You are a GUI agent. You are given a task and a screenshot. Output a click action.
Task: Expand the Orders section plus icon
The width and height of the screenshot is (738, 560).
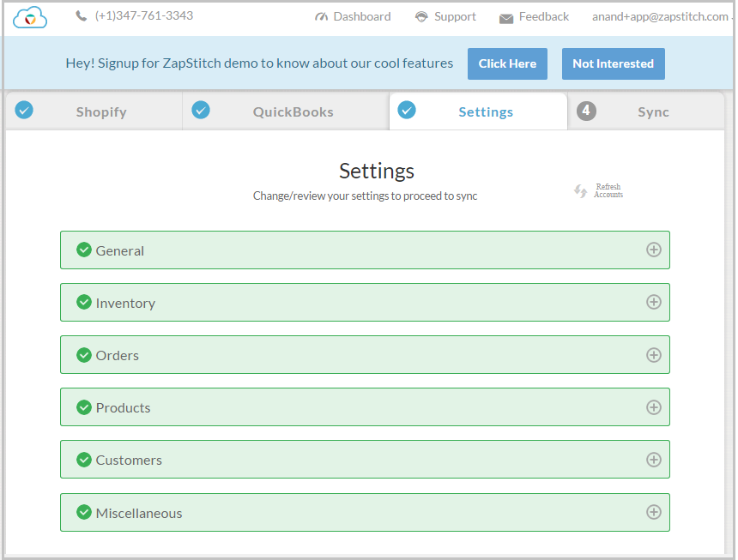click(x=653, y=354)
